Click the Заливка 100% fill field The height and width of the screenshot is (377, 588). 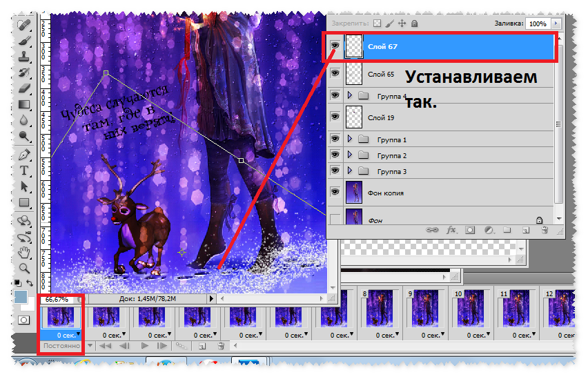coord(538,23)
